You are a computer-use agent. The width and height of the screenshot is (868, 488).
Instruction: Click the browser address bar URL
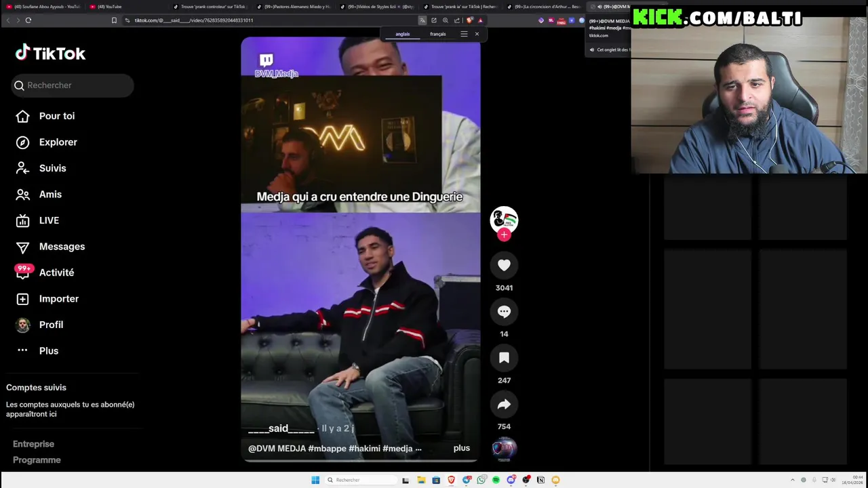click(193, 20)
